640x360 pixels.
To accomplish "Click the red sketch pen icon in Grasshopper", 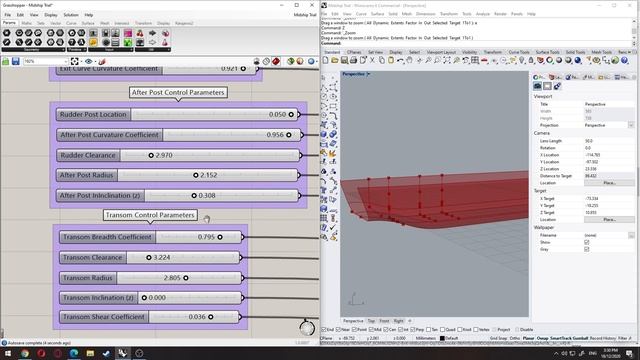I will [102, 61].
